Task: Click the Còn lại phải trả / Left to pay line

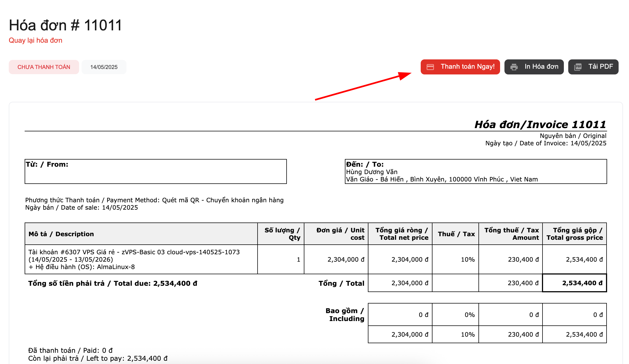Action: tap(98, 358)
